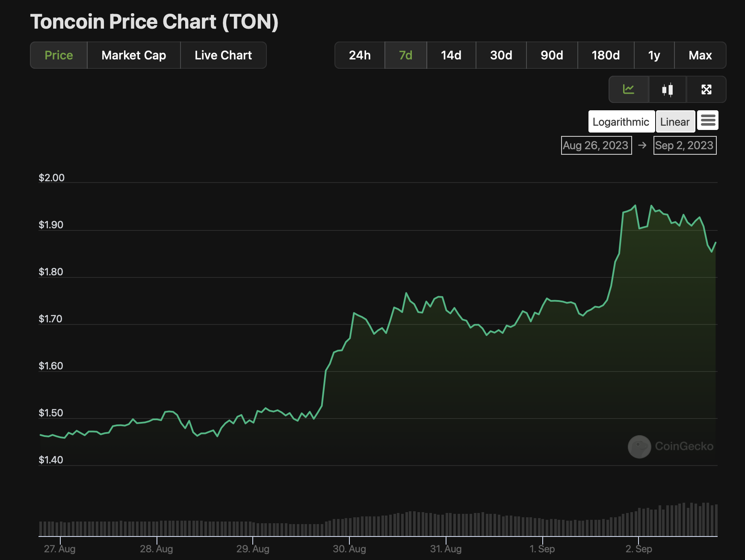Open chart hamburger menu
745x560 pixels.
[x=708, y=121]
